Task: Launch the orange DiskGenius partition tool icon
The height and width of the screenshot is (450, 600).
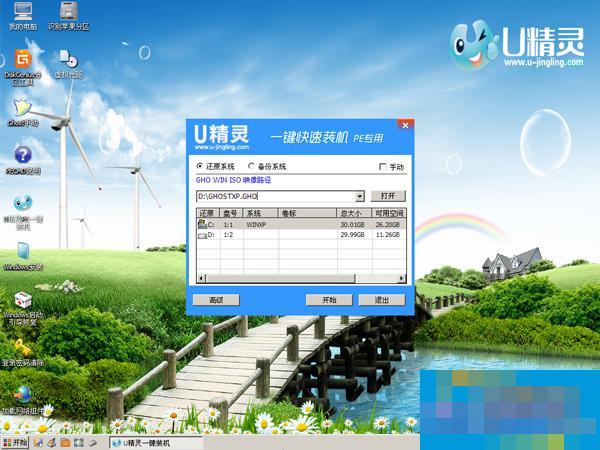Action: coord(23,67)
